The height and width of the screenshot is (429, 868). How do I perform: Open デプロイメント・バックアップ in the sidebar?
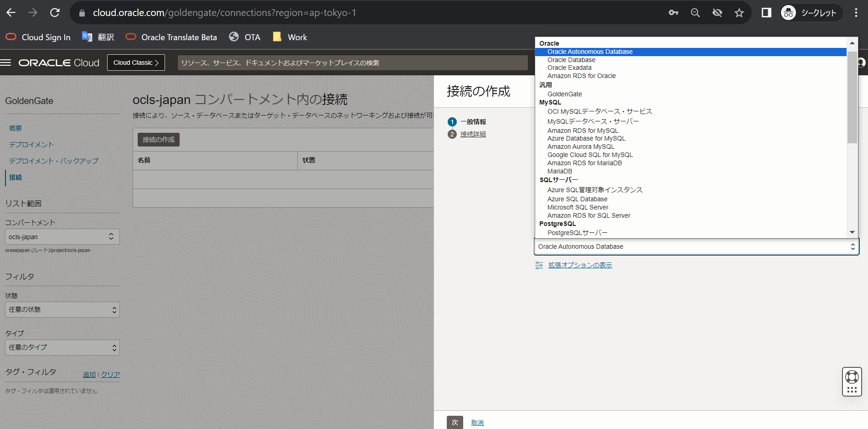point(54,161)
